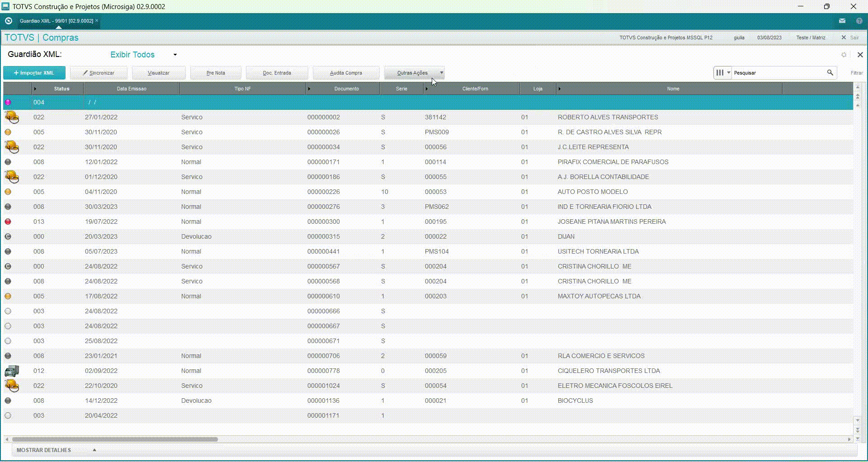Viewport: 868px width, 462px height.
Task: Click white status dot for document 000000666
Action: (x=8, y=311)
